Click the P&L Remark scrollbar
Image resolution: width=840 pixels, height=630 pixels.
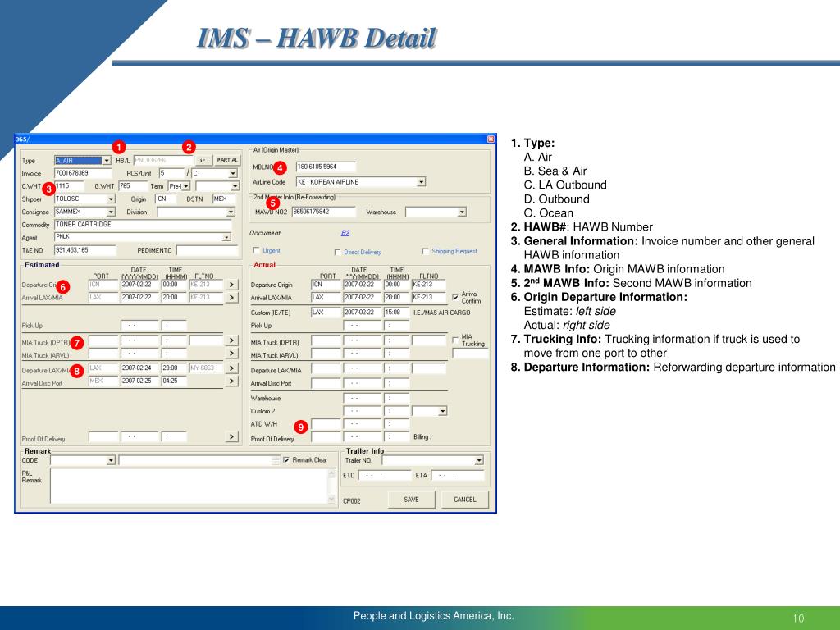pos(331,486)
